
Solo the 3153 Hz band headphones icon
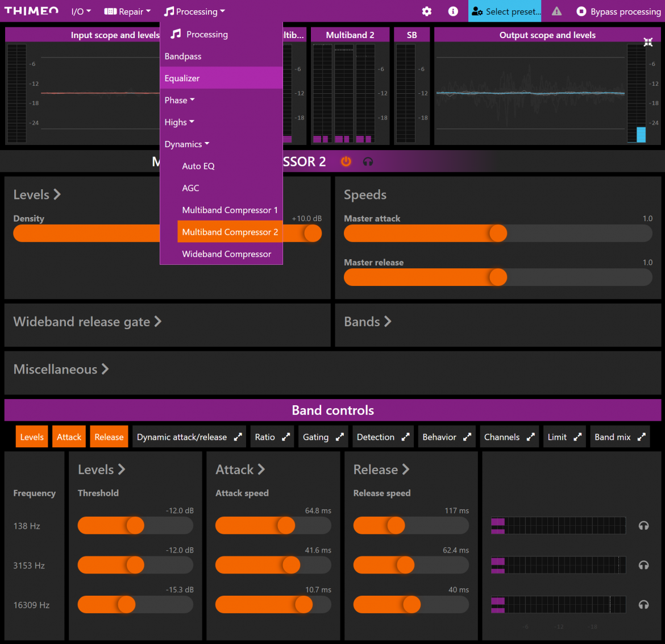click(643, 565)
